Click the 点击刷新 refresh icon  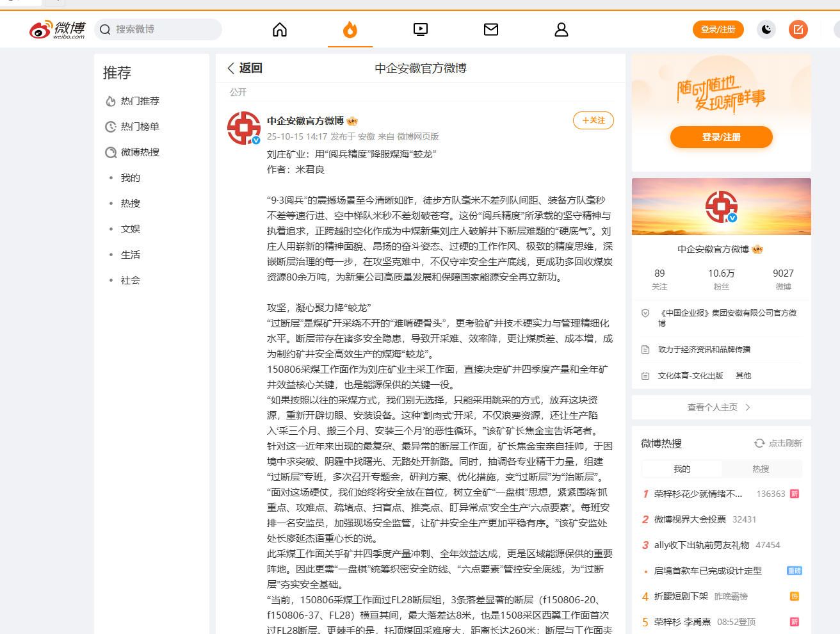coord(759,443)
